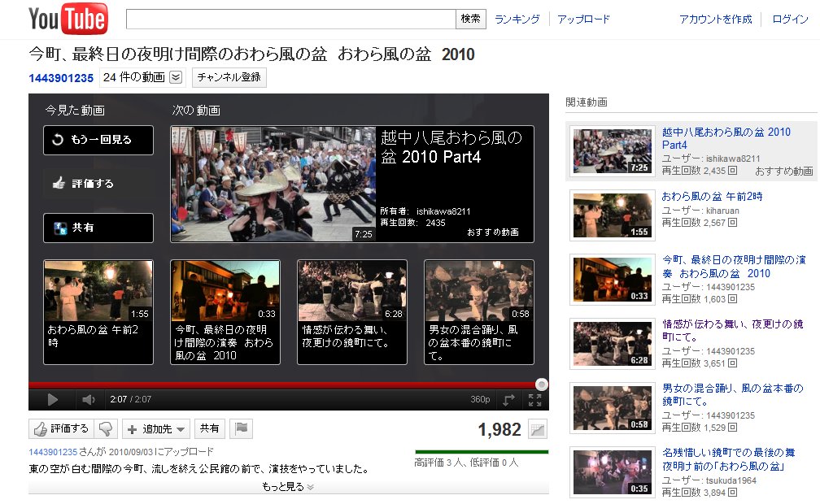
Task: Click the expand player size icon
Action: click(509, 399)
